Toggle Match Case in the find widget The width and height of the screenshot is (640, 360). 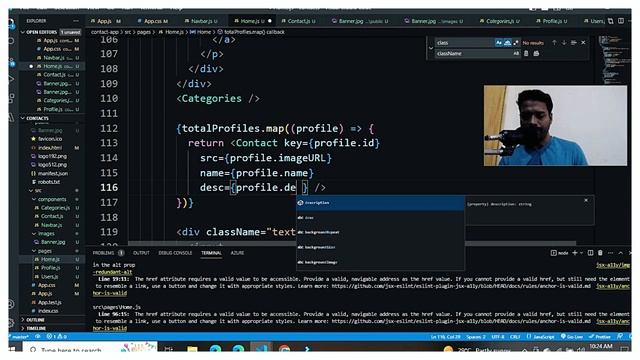[x=498, y=42]
